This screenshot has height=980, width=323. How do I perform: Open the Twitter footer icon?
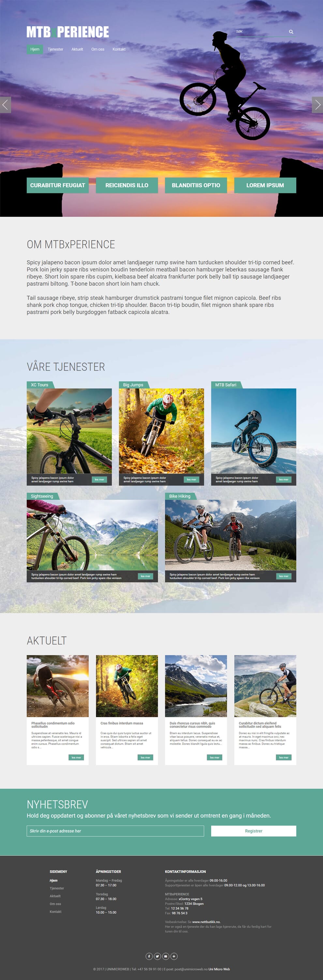(x=157, y=956)
